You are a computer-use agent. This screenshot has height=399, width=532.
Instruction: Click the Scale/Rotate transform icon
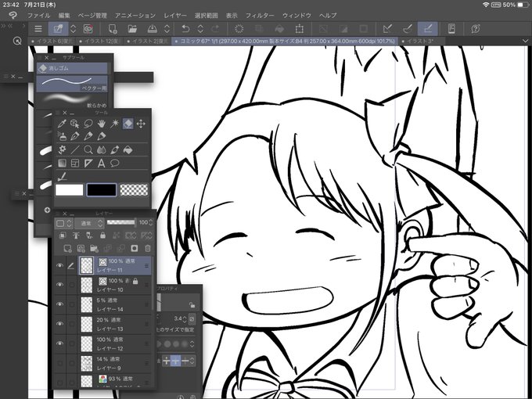click(x=299, y=29)
